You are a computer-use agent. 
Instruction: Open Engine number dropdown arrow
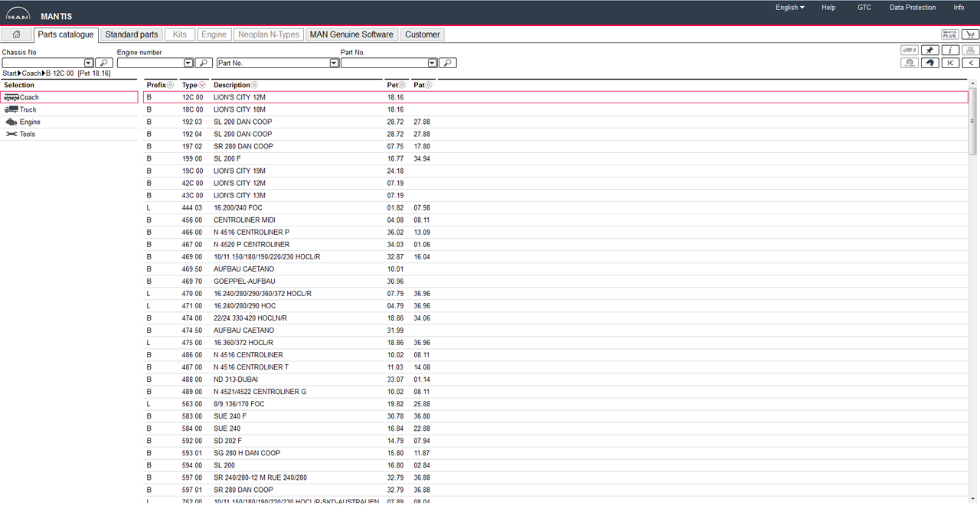click(188, 63)
